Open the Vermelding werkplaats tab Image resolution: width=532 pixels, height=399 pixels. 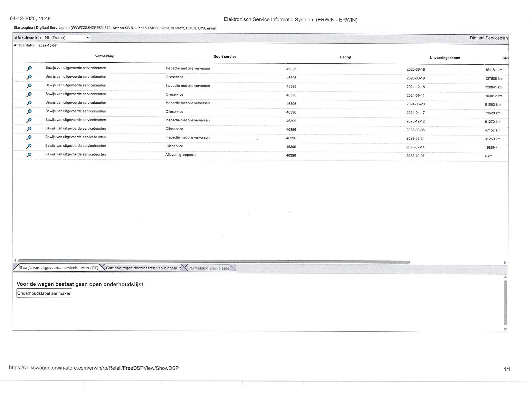tap(209, 268)
